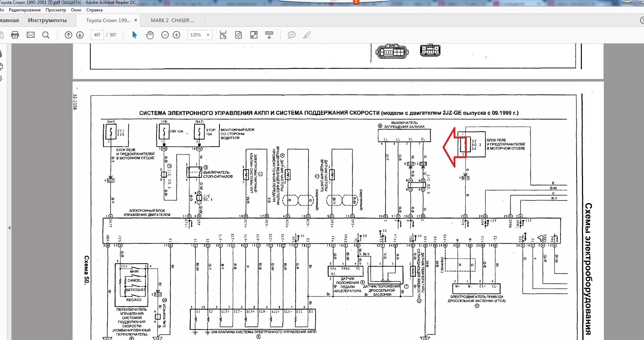Screen dimensions: 644x340
Task: Click the Схемы электрооборудования side heading
Action: point(588,269)
